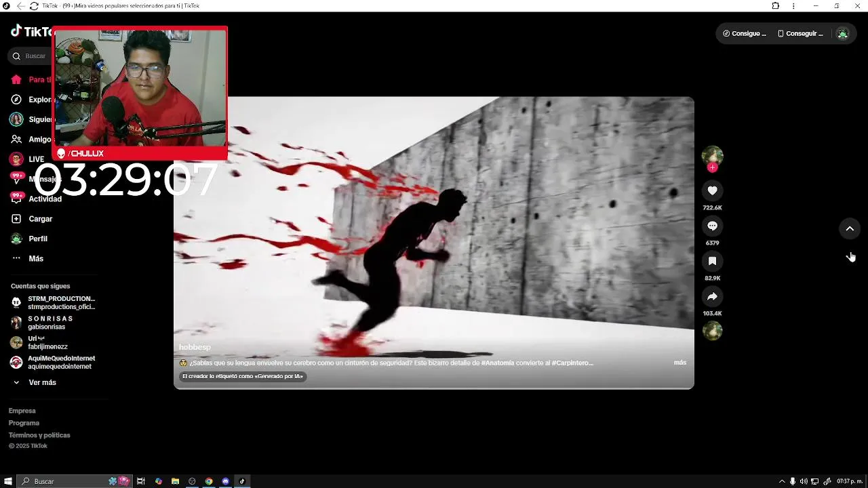Open the Más menu with three dots
868x488 pixels.
coord(28,258)
